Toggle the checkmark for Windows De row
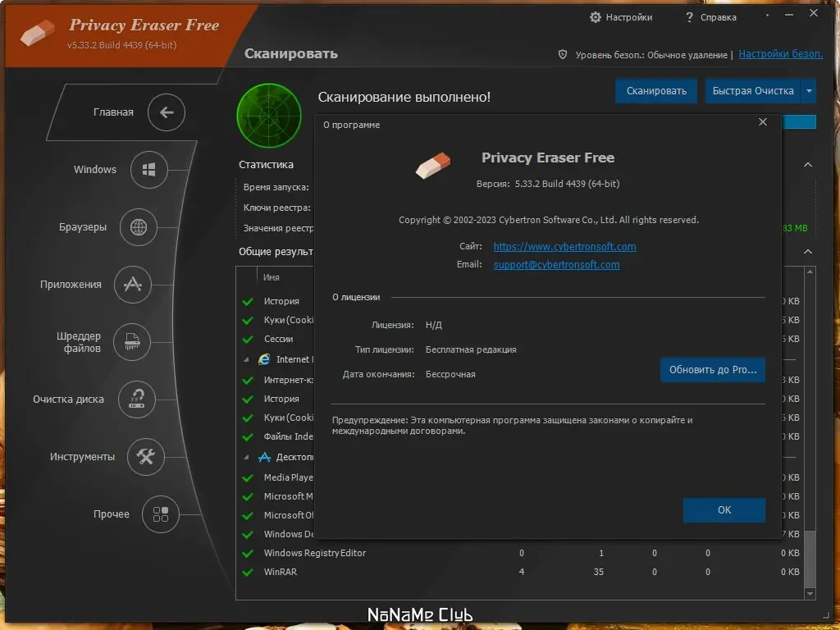 [x=248, y=535]
